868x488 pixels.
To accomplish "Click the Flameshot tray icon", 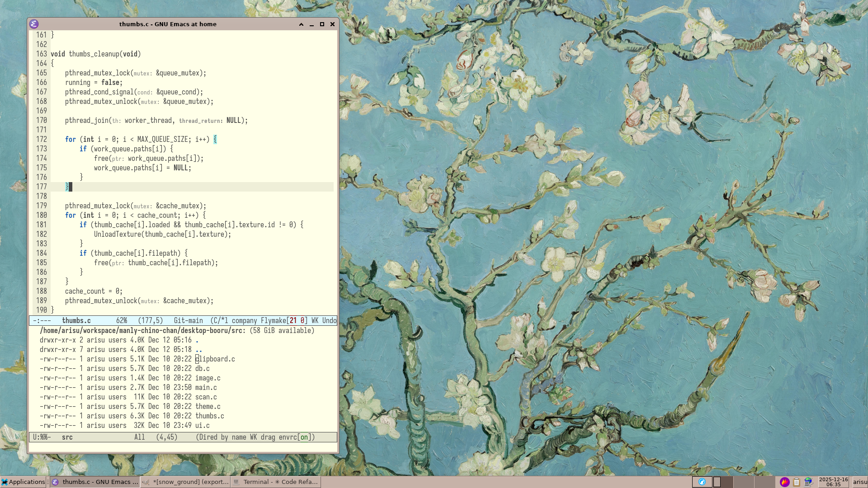I will pos(784,482).
